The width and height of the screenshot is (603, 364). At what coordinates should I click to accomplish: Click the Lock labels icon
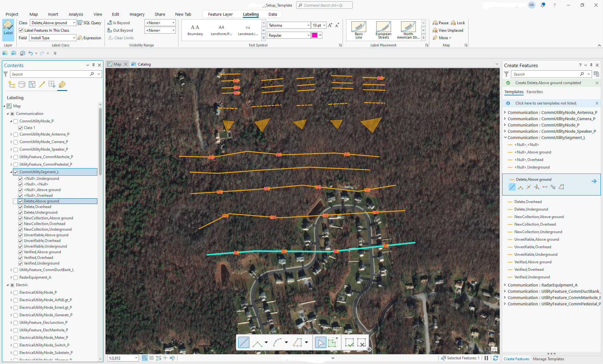pos(458,23)
